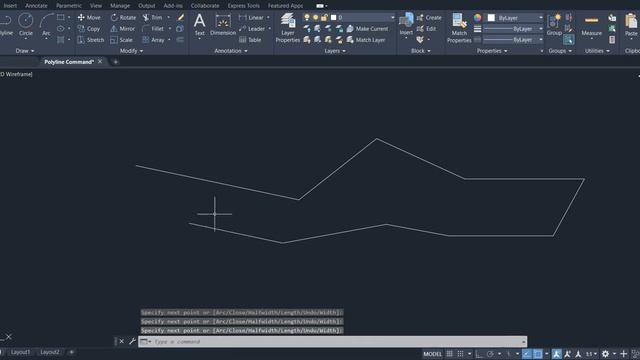Toggle object snap tracking in status bar
640x360 pixels.
527,354
